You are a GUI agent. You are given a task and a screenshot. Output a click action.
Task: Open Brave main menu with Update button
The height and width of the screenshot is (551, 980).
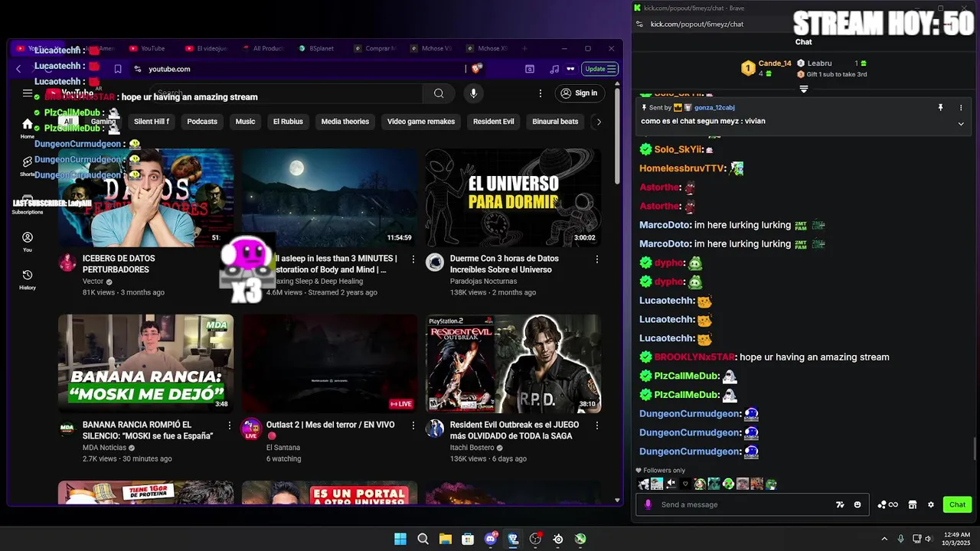(x=600, y=69)
